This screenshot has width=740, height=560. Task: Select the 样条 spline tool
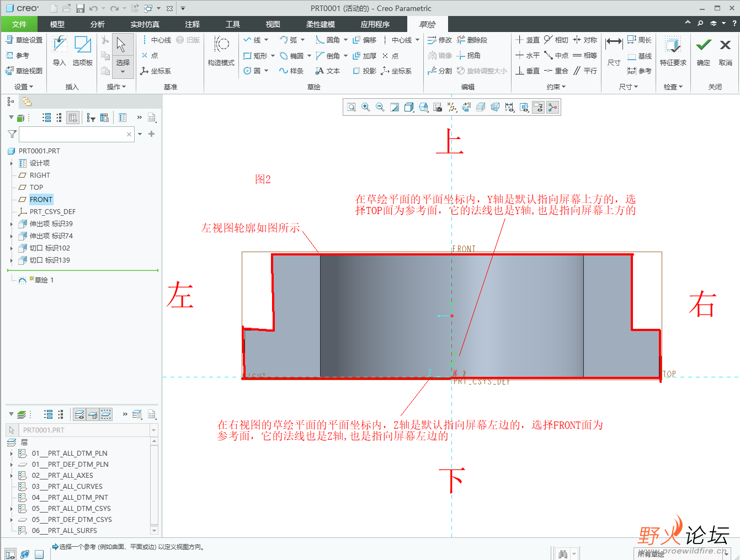291,71
